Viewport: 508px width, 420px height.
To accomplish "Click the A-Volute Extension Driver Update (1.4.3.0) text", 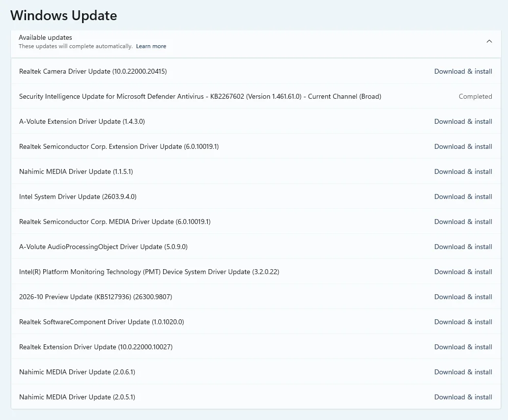I will click(x=82, y=122).
